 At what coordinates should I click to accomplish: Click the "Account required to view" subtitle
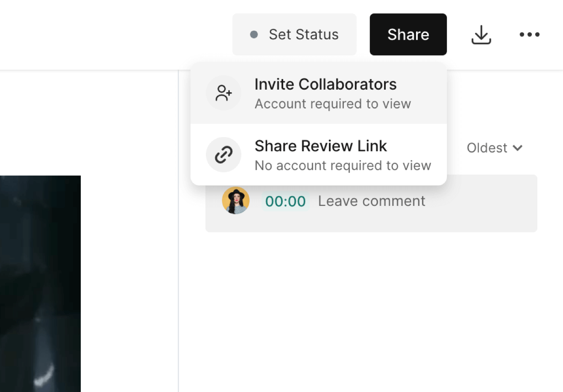[x=332, y=104]
